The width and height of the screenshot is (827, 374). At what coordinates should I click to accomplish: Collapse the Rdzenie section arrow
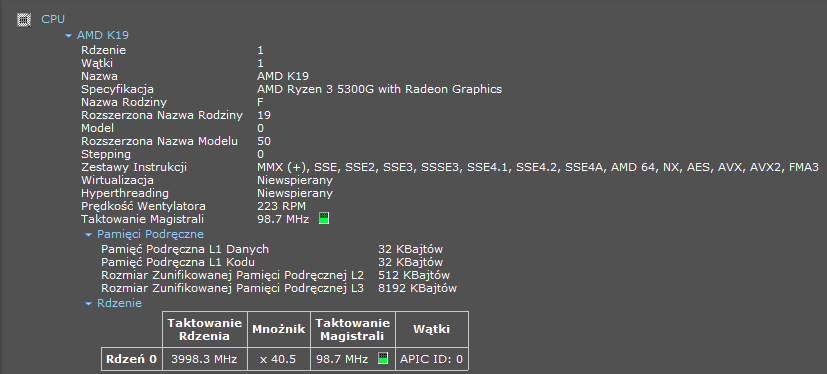point(89,303)
